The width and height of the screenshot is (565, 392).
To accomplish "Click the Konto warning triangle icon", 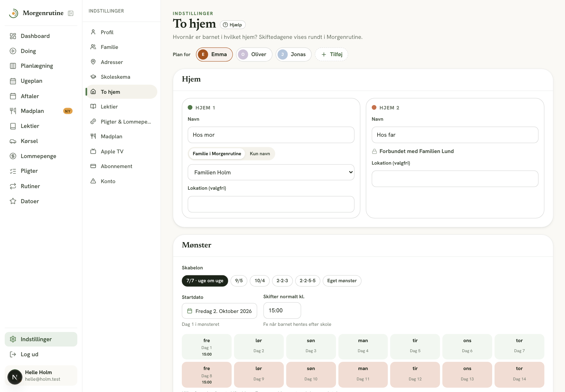I will coord(93,181).
